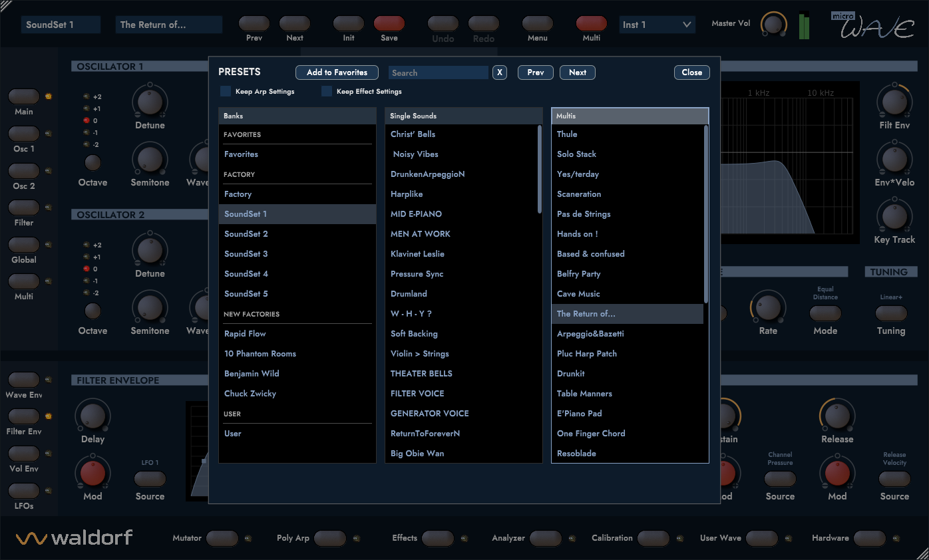
Task: Switch to the Osc 2 page tab
Action: click(24, 171)
